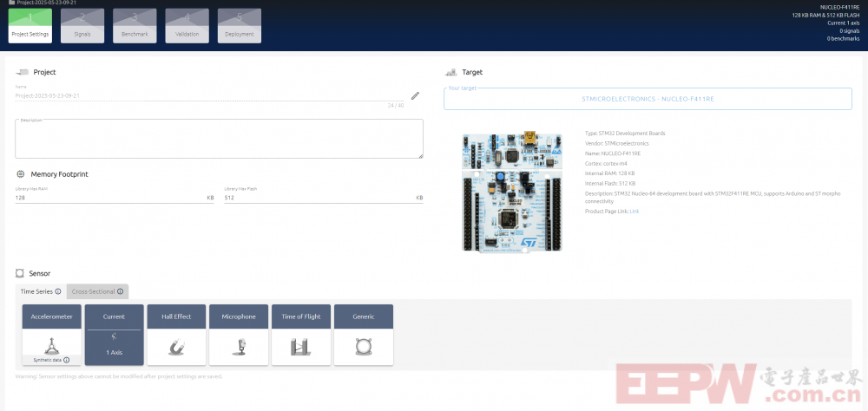
Task: Choose the Generic sensor icon
Action: coord(364,347)
